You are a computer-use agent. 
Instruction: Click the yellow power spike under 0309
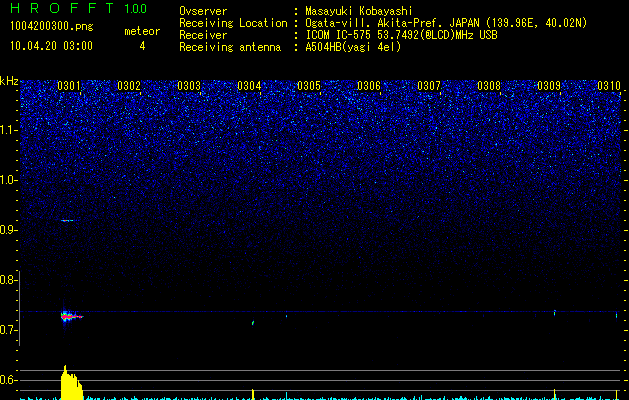coord(554,394)
